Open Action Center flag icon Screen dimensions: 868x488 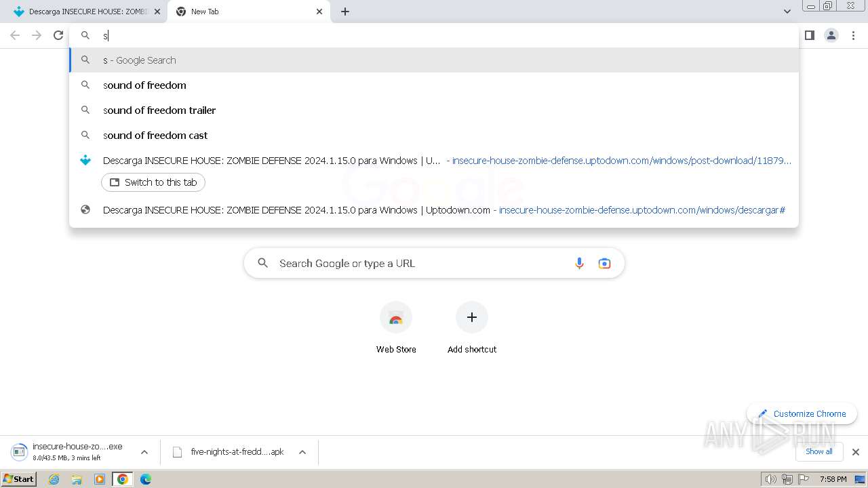(803, 479)
